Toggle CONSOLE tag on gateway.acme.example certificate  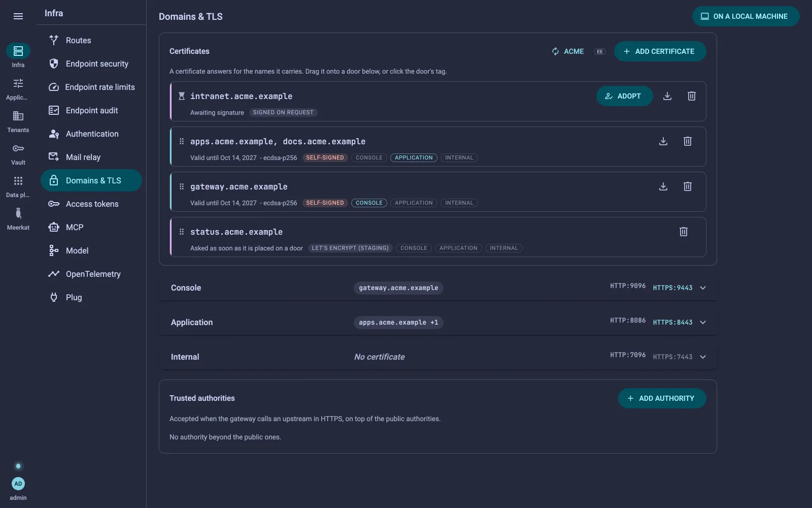[x=369, y=203]
